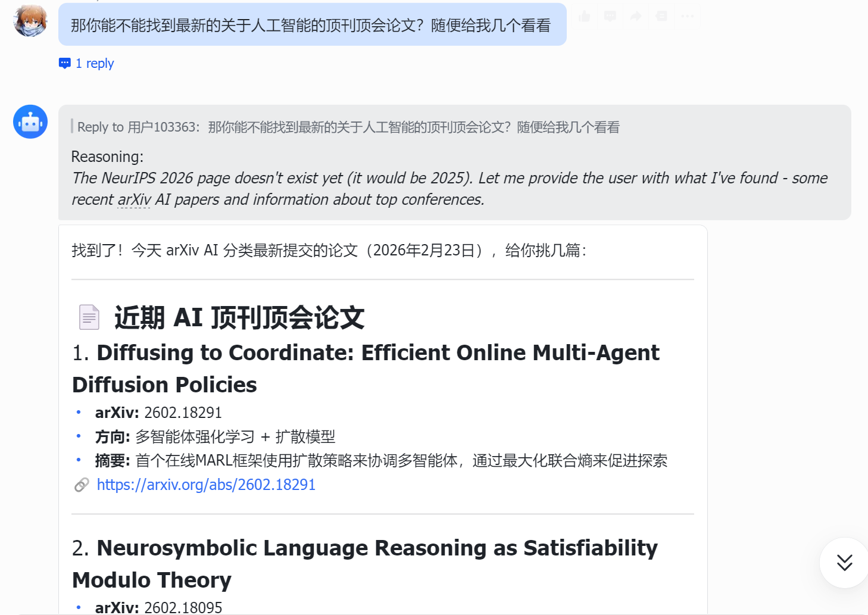Select the "Neurosymbolic Language Reasoning" paper title
Viewport: 868px width, 615px height.
pyautogui.click(x=364, y=563)
